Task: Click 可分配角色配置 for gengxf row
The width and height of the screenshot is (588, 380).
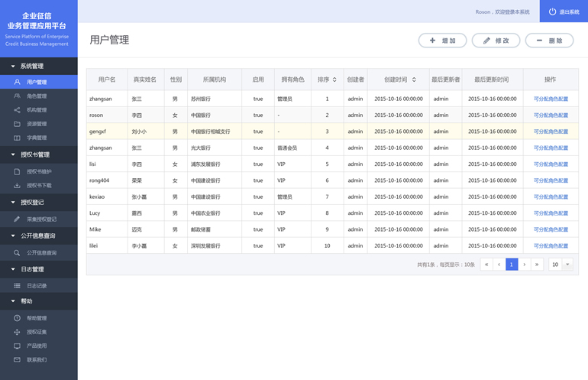Action: 551,132
